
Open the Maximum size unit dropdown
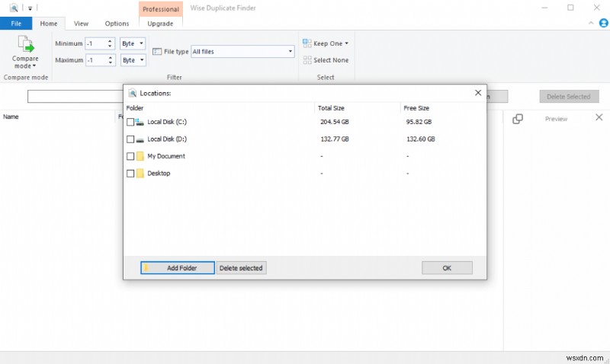point(133,60)
